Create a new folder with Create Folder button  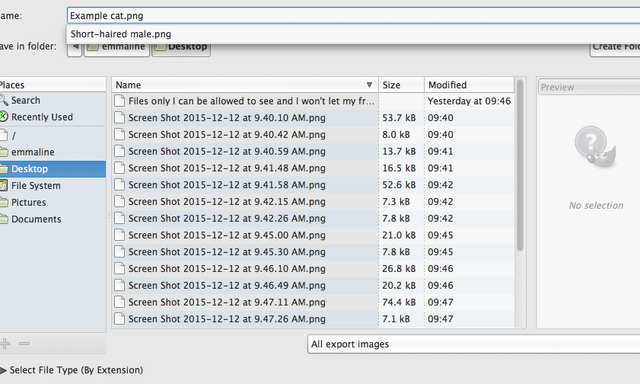(616, 47)
